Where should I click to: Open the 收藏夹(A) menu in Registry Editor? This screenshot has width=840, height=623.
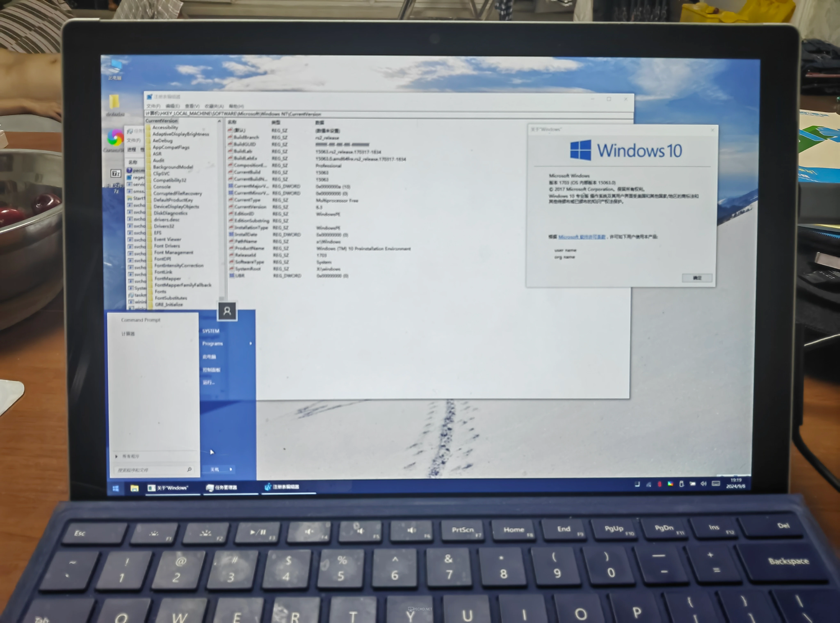214,106
